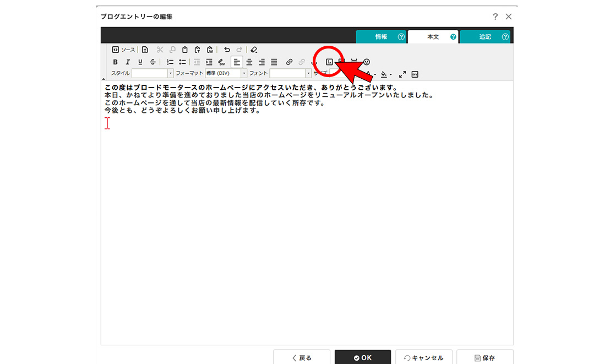599x364 pixels.
Task: Toggle bold formatting
Action: click(115, 62)
